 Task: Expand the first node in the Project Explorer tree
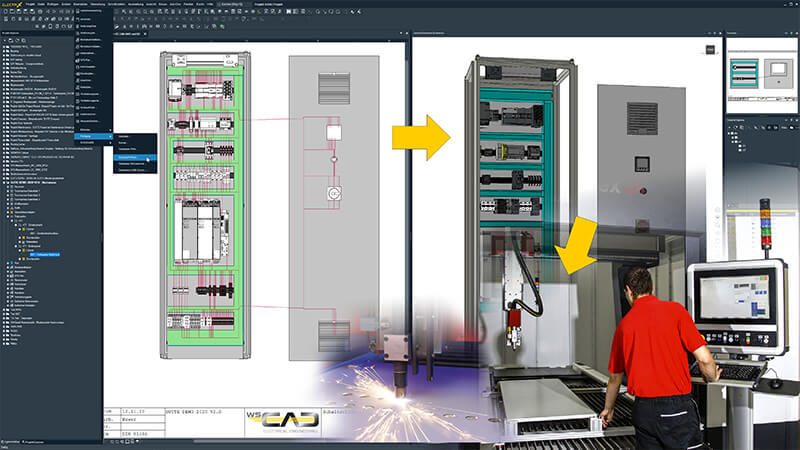(4, 47)
